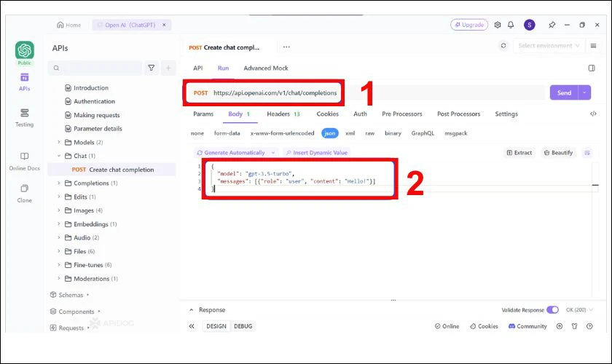Select the x-www-form-urlencoded body type

tap(282, 133)
